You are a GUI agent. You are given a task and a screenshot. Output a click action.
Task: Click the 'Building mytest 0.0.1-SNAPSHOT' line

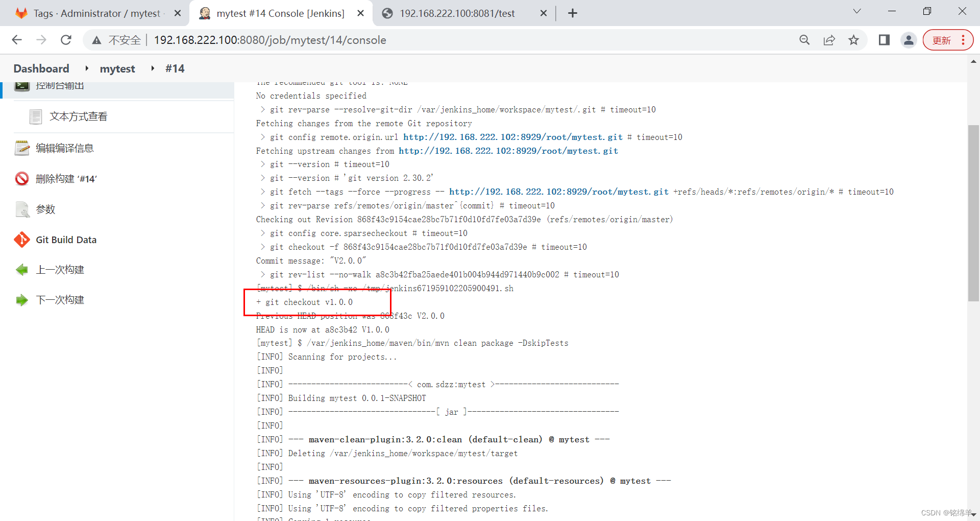pyautogui.click(x=341, y=398)
